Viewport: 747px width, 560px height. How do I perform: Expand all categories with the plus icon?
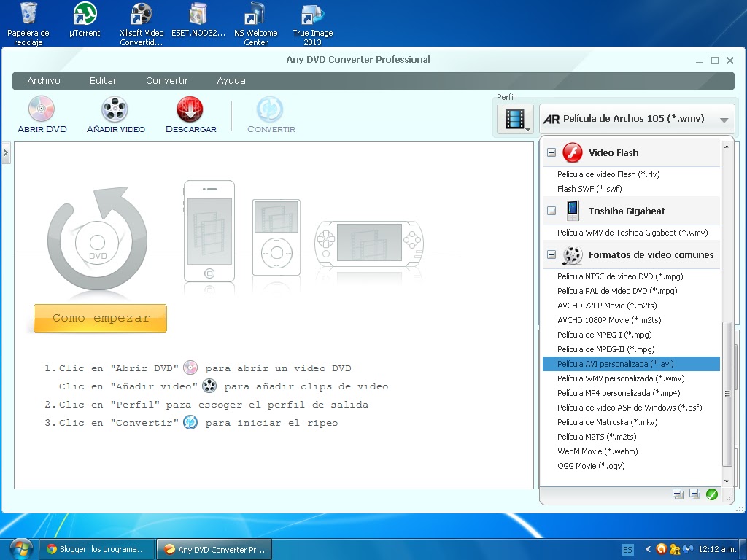coord(694,494)
